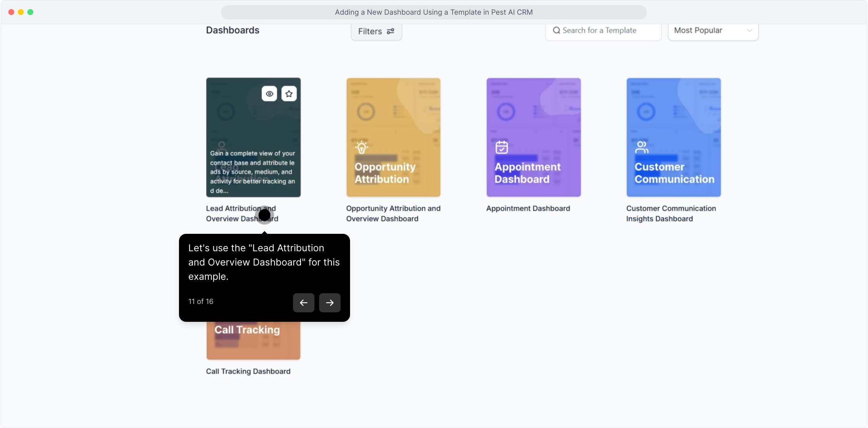Select the Appointment Dashboard template thumbnail
The width and height of the screenshot is (868, 428).
pyautogui.click(x=533, y=137)
